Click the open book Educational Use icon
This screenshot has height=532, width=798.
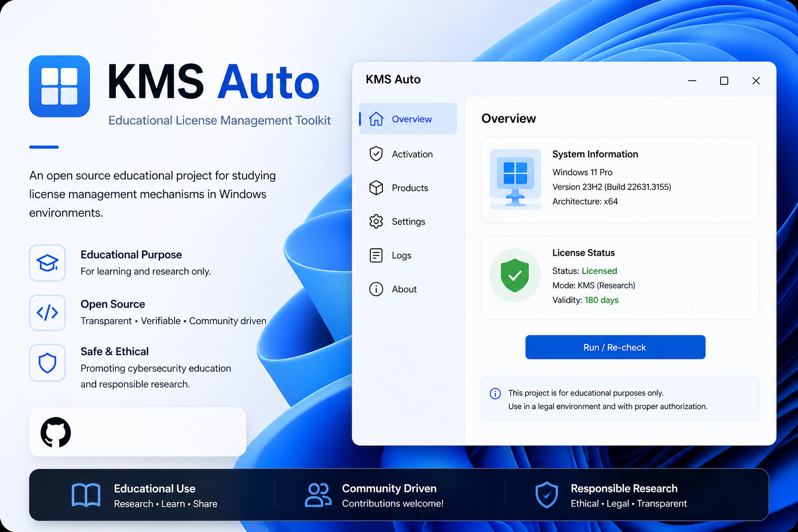pyautogui.click(x=86, y=495)
